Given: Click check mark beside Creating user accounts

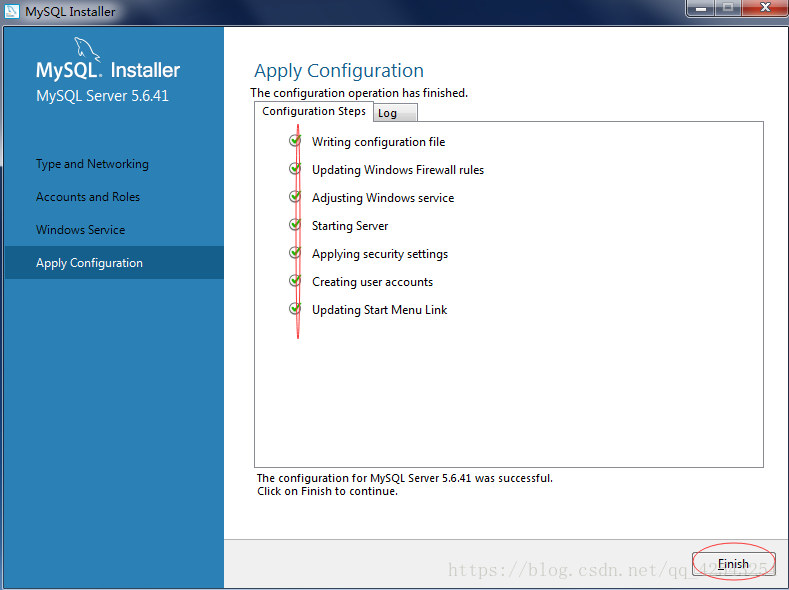Looking at the screenshot, I should 295,280.
